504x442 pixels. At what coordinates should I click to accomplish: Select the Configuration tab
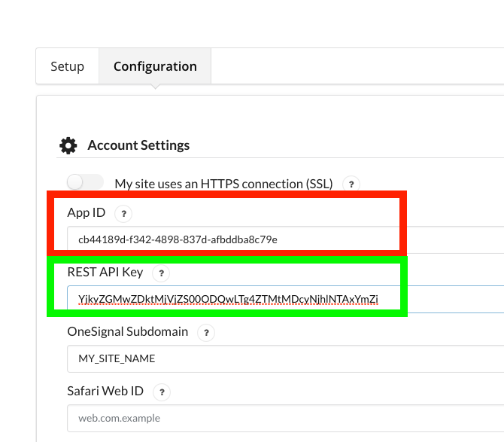(x=155, y=66)
